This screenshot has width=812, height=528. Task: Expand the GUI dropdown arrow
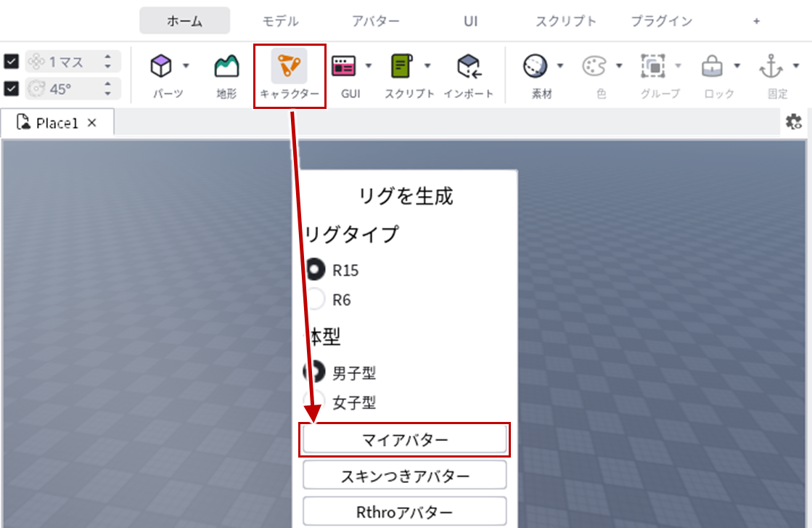(x=368, y=66)
